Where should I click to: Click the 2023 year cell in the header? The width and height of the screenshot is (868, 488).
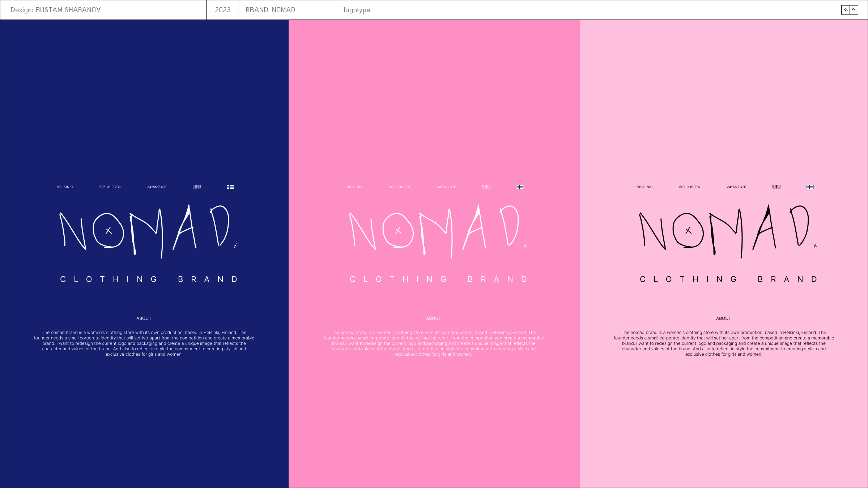[x=222, y=10]
